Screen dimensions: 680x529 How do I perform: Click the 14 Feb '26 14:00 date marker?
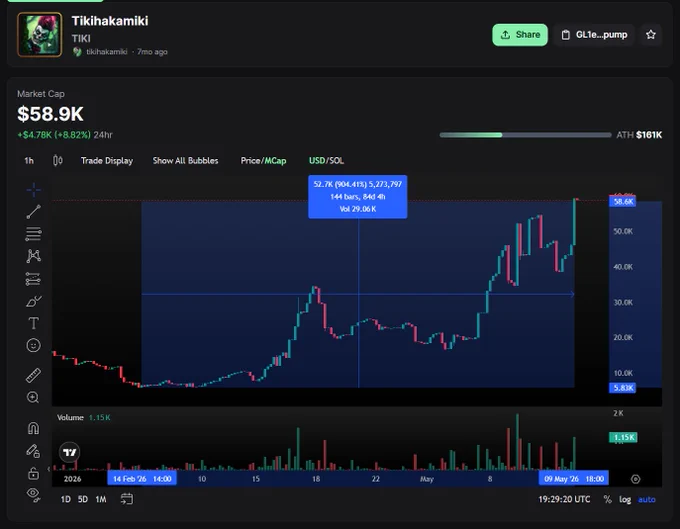pos(142,479)
